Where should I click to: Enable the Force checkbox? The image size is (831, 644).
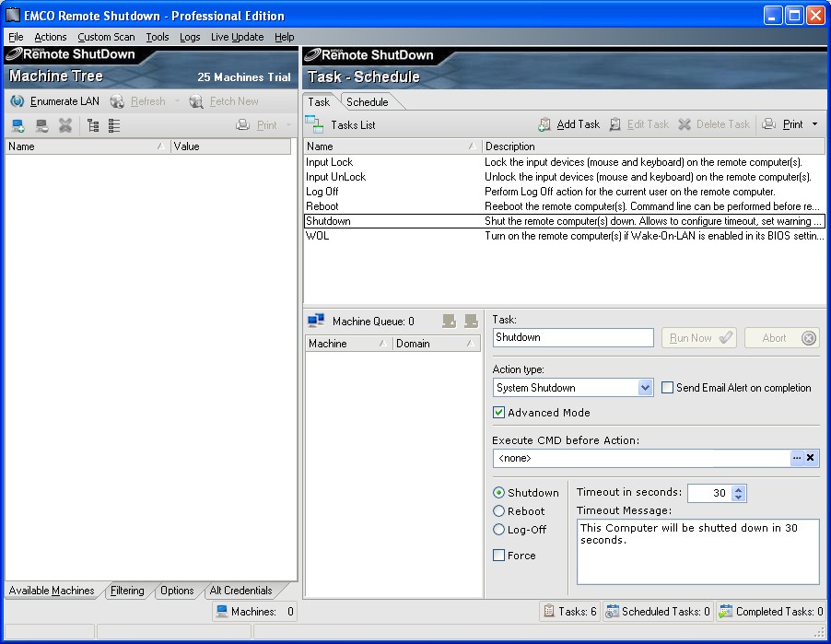click(498, 555)
